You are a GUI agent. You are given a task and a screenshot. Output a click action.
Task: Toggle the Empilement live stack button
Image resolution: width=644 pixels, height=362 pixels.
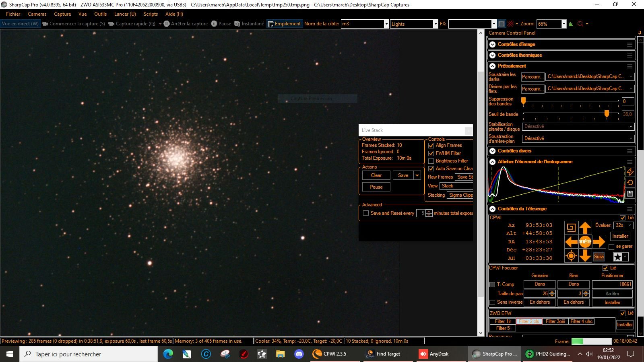coord(285,24)
